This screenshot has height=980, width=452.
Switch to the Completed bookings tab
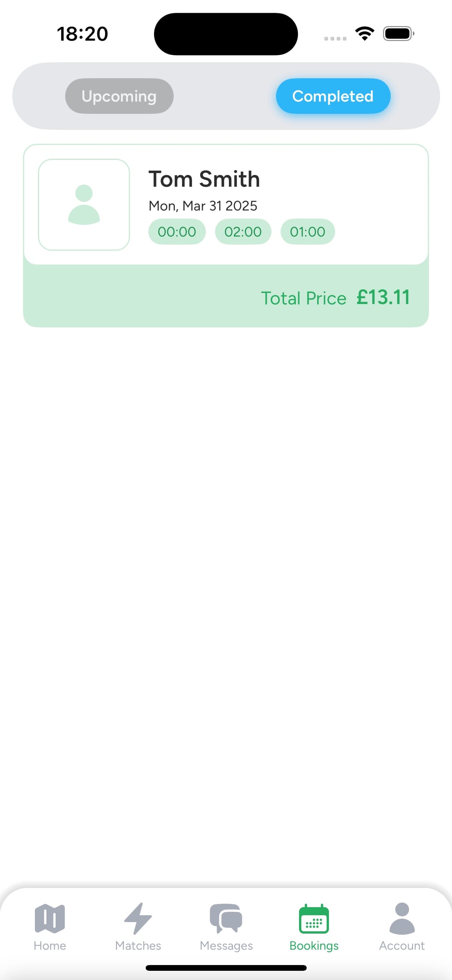(333, 96)
